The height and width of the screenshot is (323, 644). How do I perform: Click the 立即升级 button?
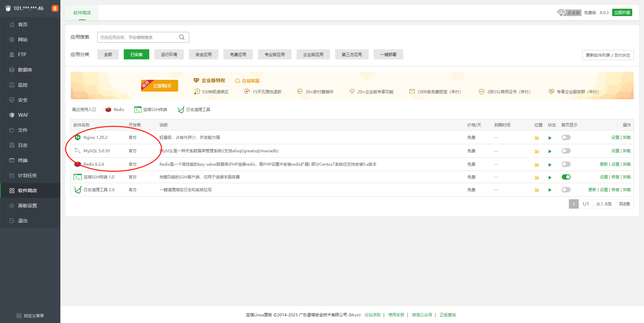(622, 13)
